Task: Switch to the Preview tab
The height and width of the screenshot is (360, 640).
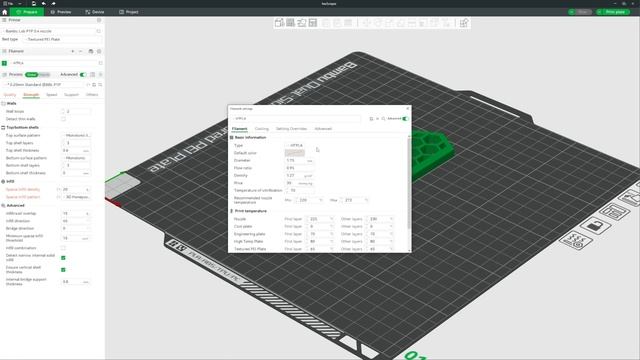Action: [60, 12]
